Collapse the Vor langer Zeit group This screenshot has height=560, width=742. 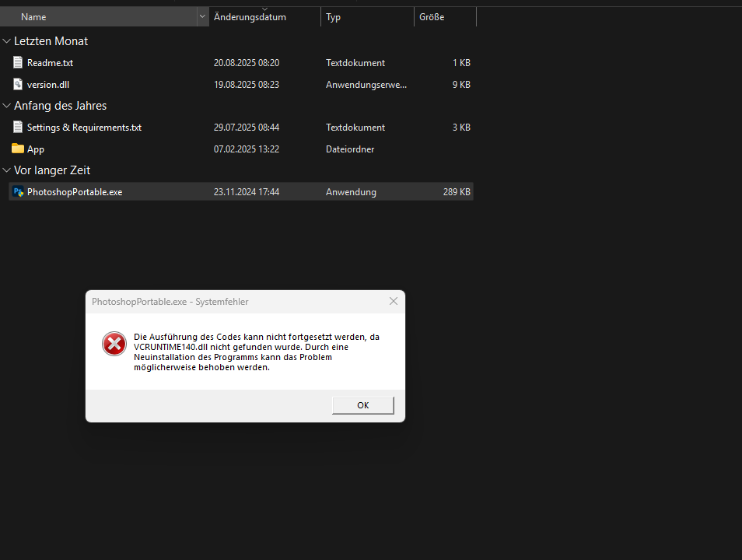pyautogui.click(x=7, y=170)
